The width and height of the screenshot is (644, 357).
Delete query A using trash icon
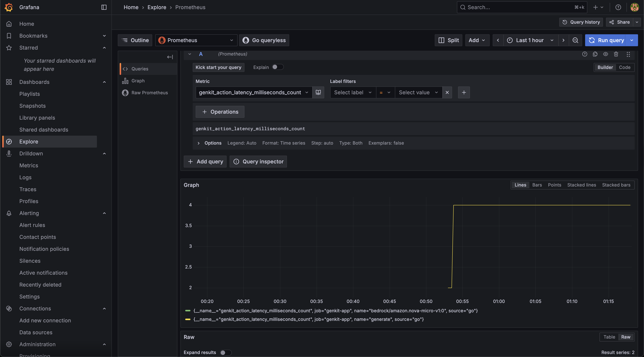pos(616,54)
